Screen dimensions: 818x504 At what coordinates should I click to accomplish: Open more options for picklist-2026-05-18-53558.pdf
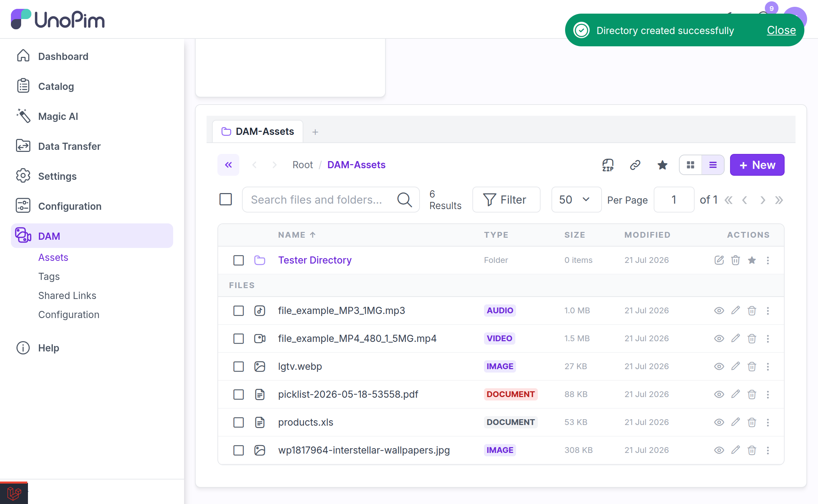click(x=768, y=394)
